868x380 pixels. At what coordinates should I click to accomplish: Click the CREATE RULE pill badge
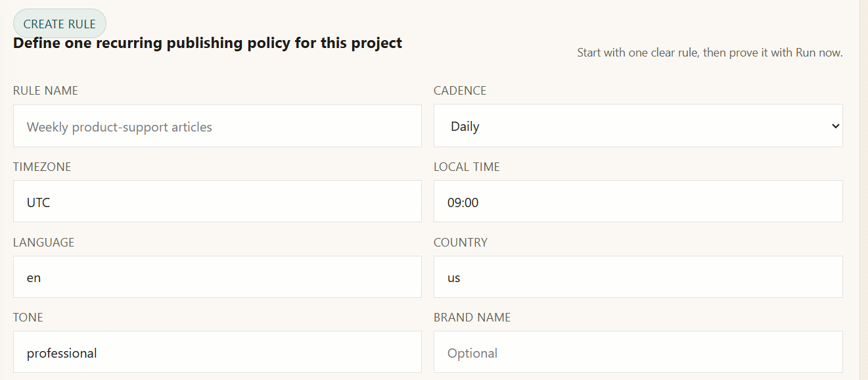point(60,24)
